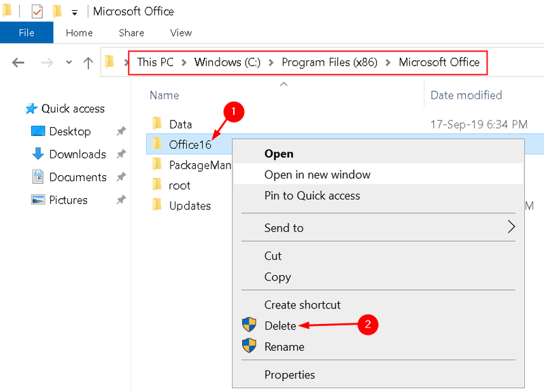This screenshot has height=392, width=544.
Task: Open the recent locations dropdown chevron
Action: pos(69,63)
